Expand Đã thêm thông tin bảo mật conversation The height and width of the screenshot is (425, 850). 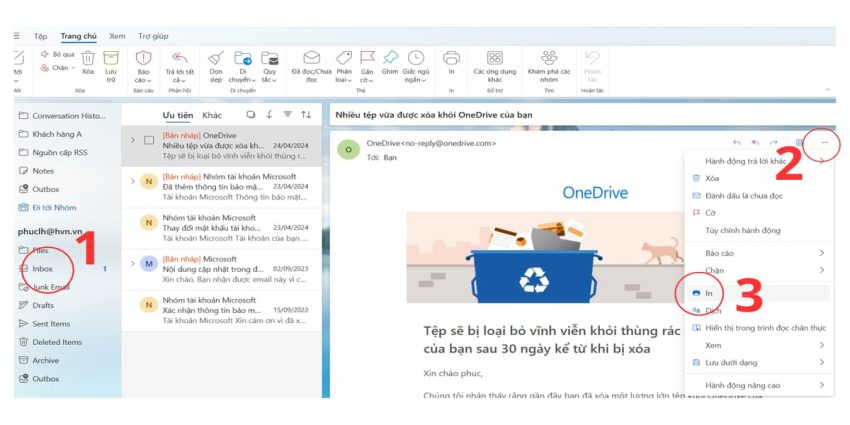pos(132,181)
